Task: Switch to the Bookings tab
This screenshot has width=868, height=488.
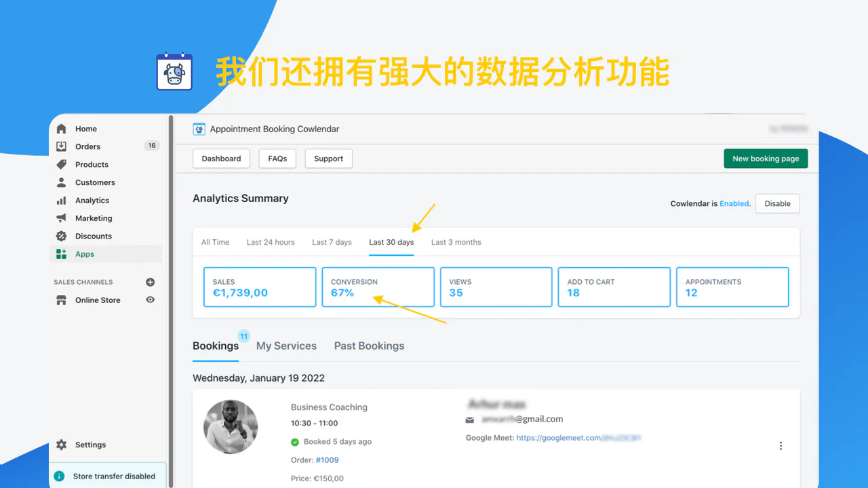Action: [216, 346]
